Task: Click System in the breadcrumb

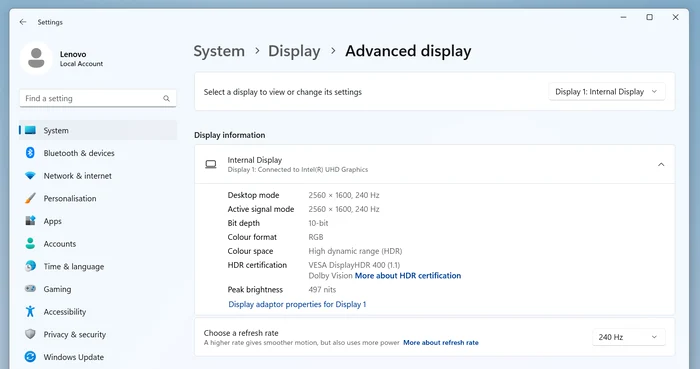Action: click(219, 51)
